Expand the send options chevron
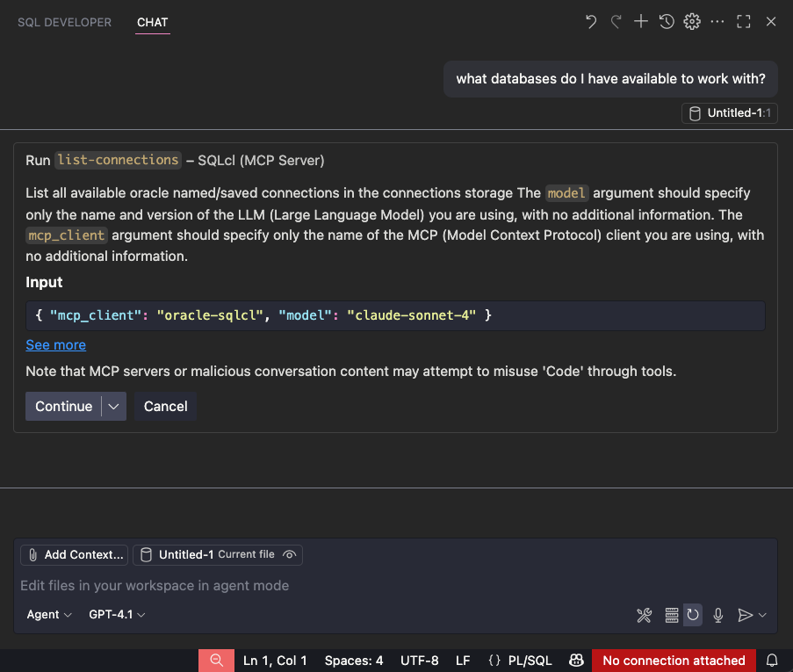The width and height of the screenshot is (793, 672). [x=762, y=615]
